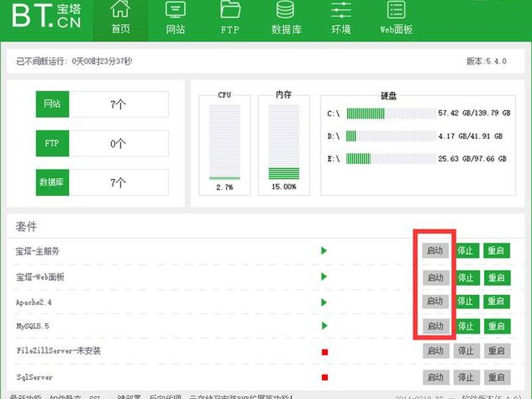The width and height of the screenshot is (532, 399).
Task: Click the 15.00% memory value
Action: [284, 187]
